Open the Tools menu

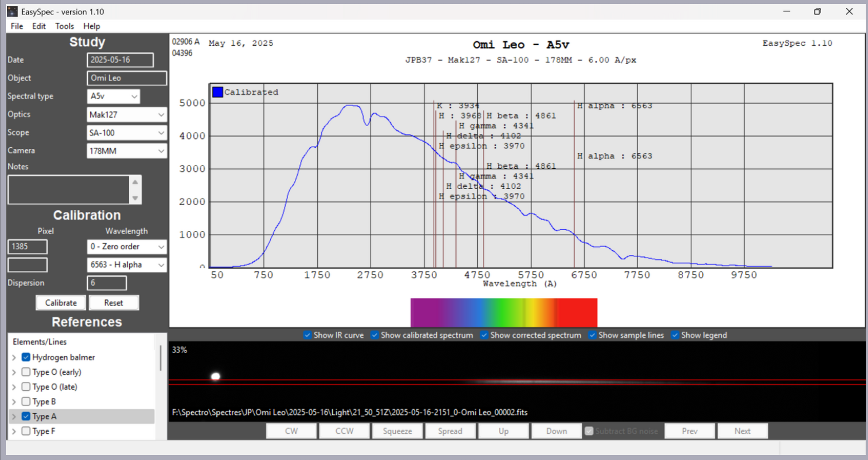(x=64, y=26)
